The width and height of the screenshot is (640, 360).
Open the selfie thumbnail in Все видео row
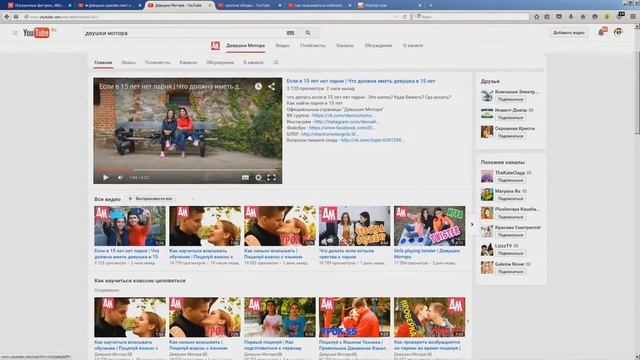pyautogui.click(x=130, y=226)
